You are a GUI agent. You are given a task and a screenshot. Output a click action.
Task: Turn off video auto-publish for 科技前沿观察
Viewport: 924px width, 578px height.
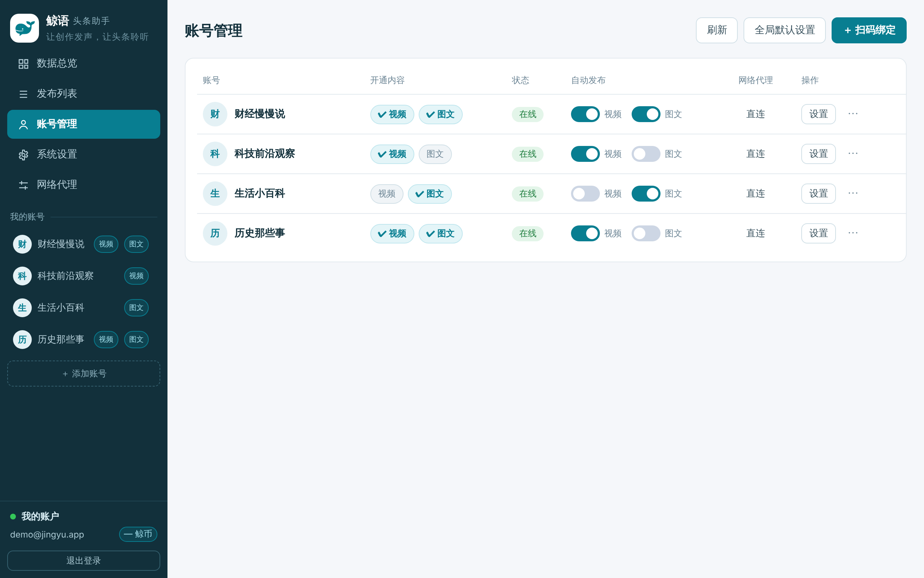(585, 154)
